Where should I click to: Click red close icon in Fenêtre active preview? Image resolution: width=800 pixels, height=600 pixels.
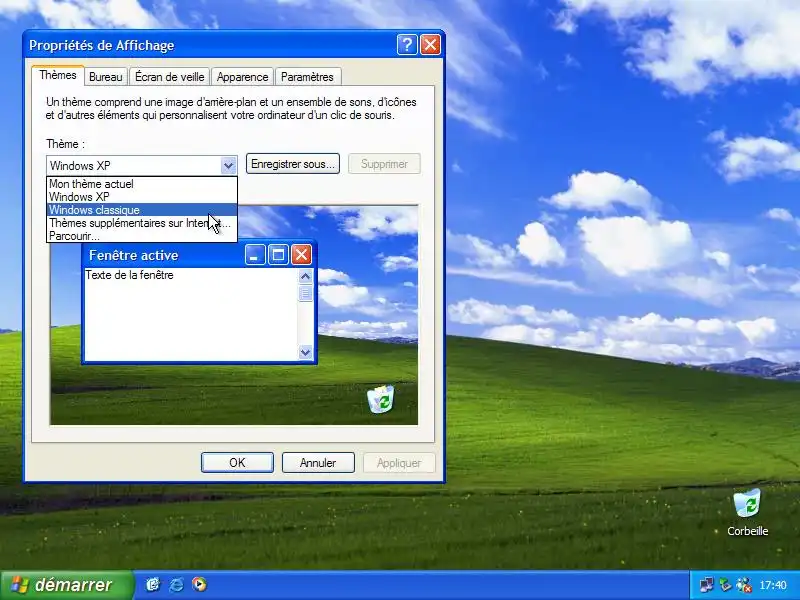pos(301,255)
